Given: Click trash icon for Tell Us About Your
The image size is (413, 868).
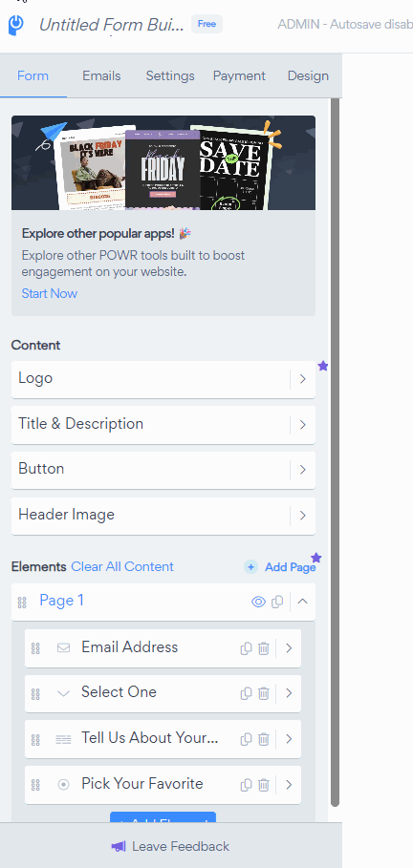Looking at the screenshot, I should [x=264, y=739].
